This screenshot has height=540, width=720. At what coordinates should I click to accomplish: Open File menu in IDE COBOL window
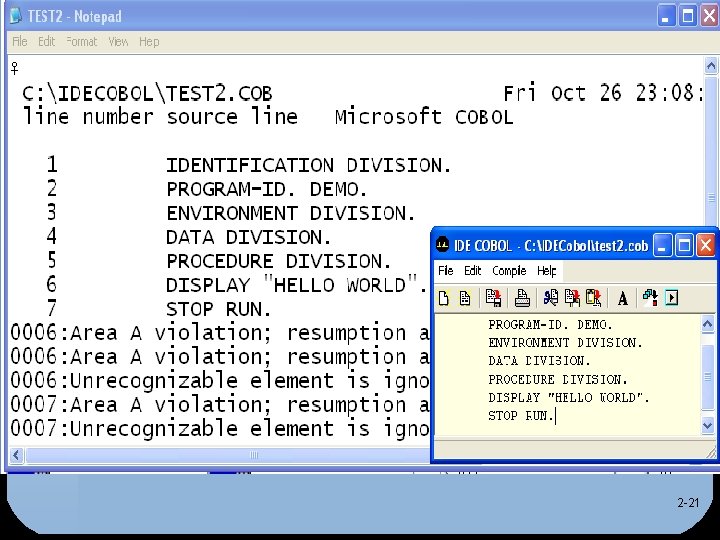pyautogui.click(x=445, y=271)
